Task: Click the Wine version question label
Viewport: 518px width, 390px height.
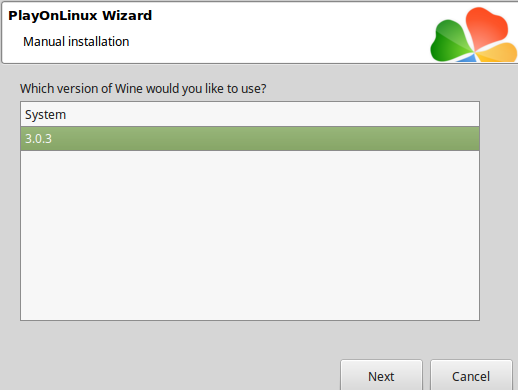Action: coord(143,89)
